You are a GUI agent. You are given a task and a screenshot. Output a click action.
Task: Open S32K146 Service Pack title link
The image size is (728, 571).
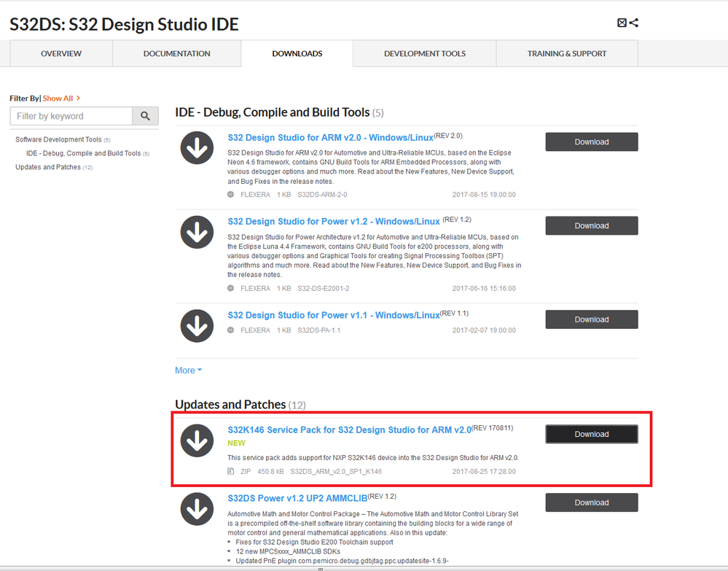(x=349, y=430)
